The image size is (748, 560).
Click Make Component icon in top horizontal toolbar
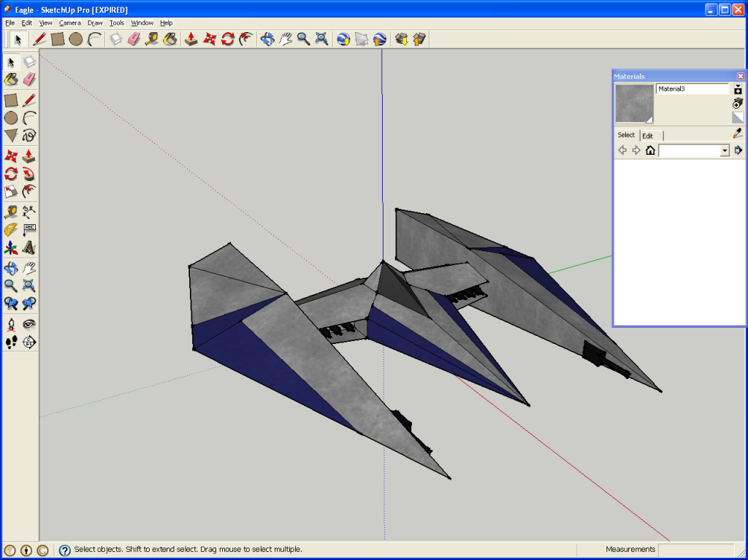116,39
